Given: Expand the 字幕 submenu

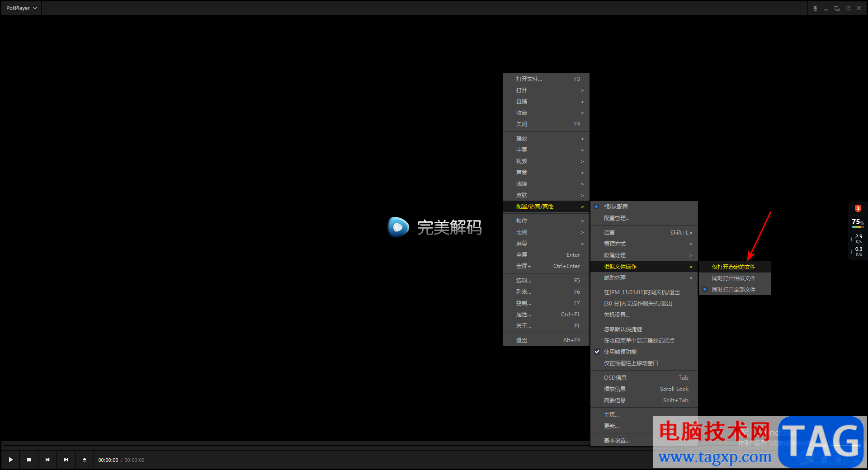Looking at the screenshot, I should [x=546, y=150].
